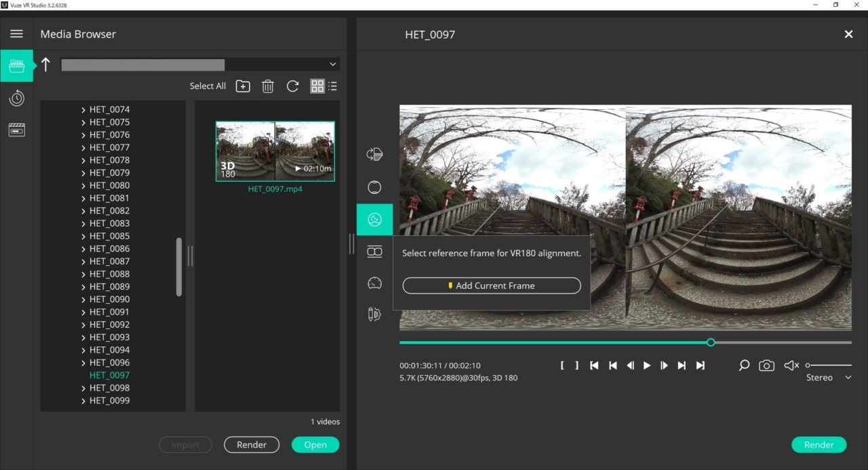Viewport: 868px width, 470px height.
Task: Open the circular lens tool icon
Action: [x=374, y=187]
